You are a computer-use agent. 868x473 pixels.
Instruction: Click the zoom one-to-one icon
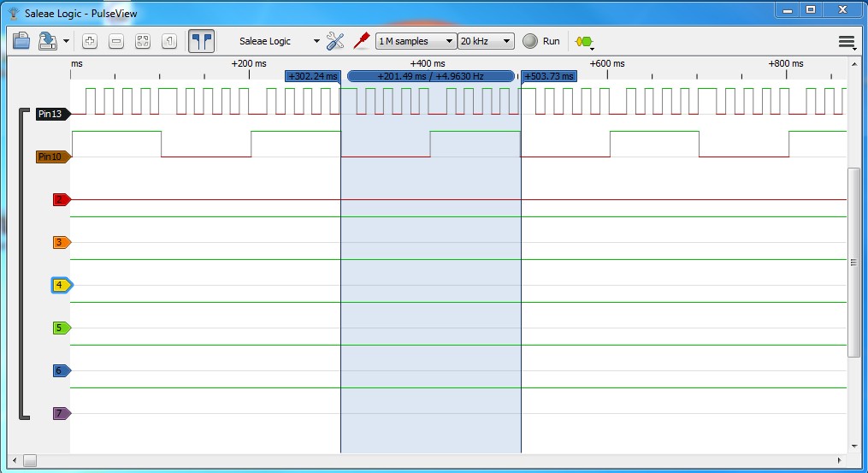169,41
